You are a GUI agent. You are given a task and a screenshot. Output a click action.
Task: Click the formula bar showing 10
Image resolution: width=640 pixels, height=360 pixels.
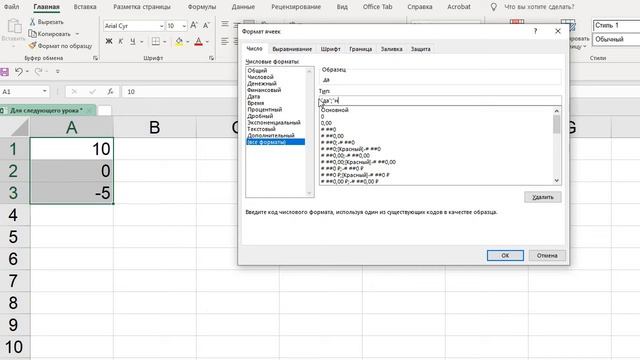point(180,91)
